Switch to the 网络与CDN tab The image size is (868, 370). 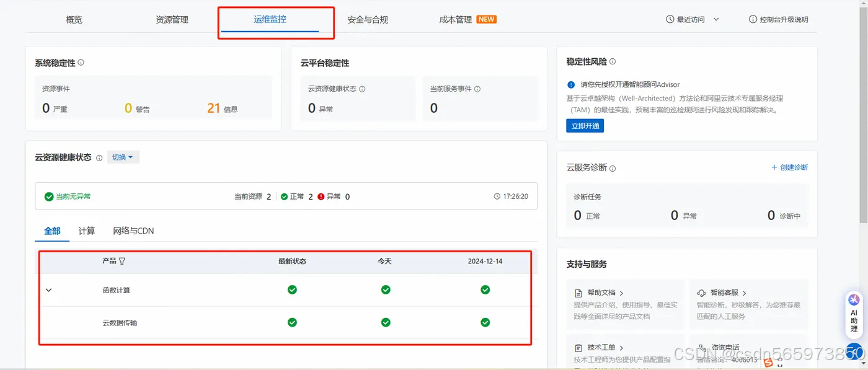tap(133, 230)
